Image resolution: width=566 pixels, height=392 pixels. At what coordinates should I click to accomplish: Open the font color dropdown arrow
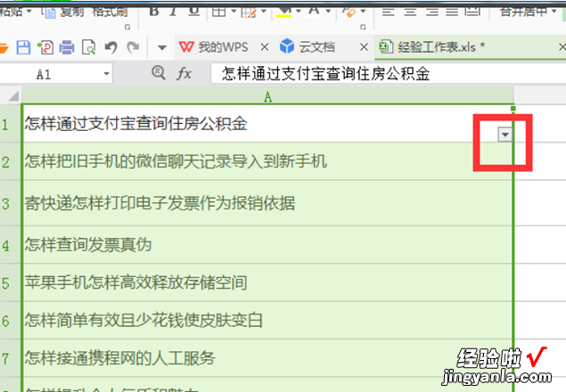point(328,12)
